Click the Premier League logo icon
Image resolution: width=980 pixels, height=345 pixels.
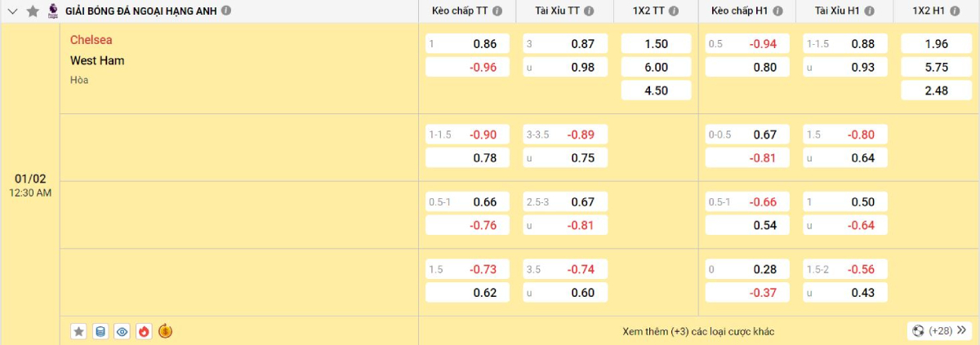[x=54, y=11]
